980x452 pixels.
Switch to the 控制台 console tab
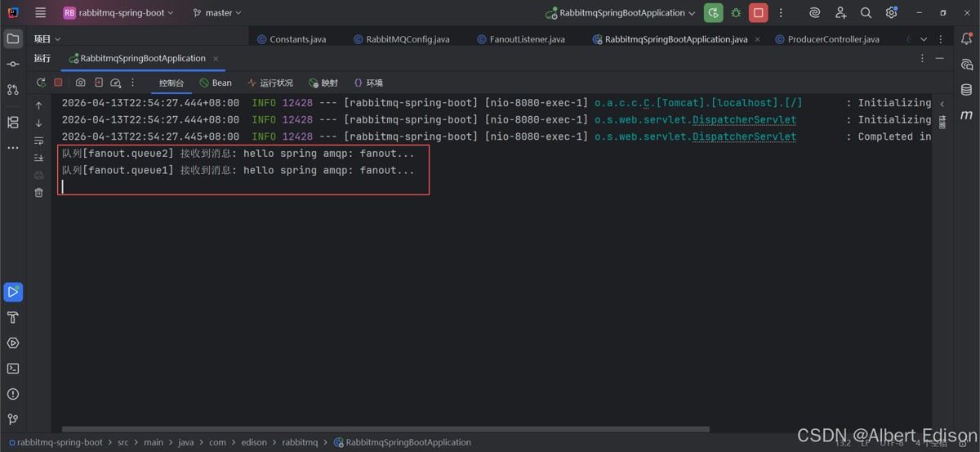tap(171, 83)
